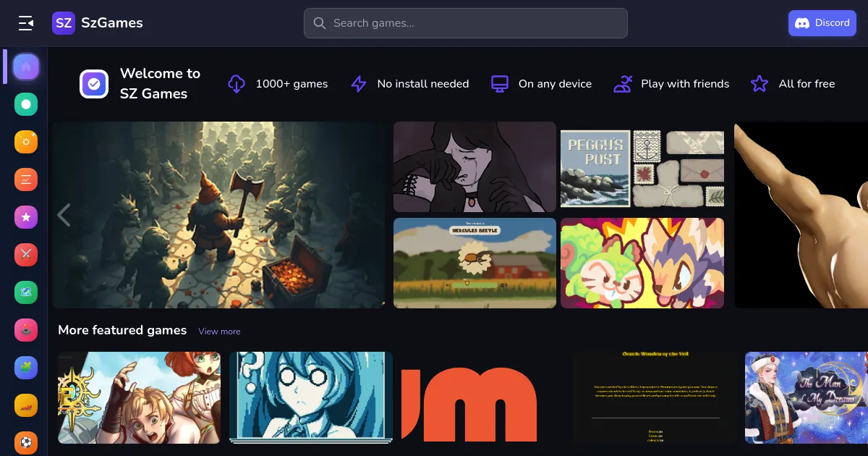Select the green circle sidebar category icon
Viewport: 868px width, 456px height.
tap(26, 104)
